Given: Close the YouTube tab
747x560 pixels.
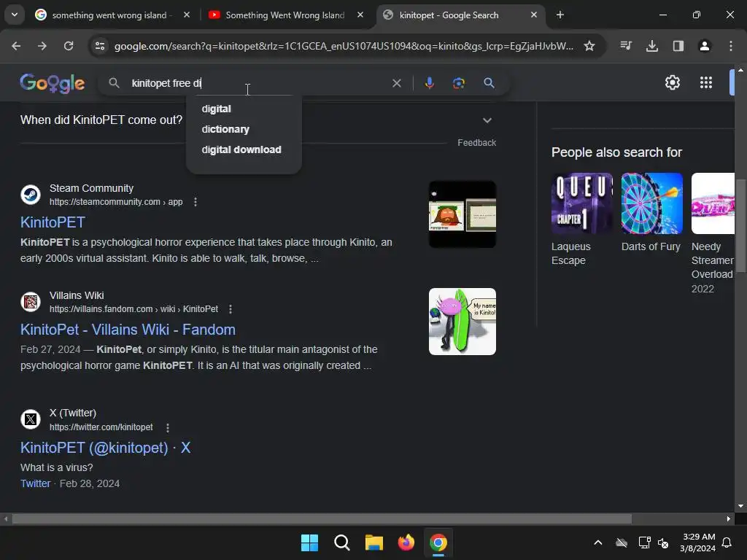Looking at the screenshot, I should tap(360, 15).
